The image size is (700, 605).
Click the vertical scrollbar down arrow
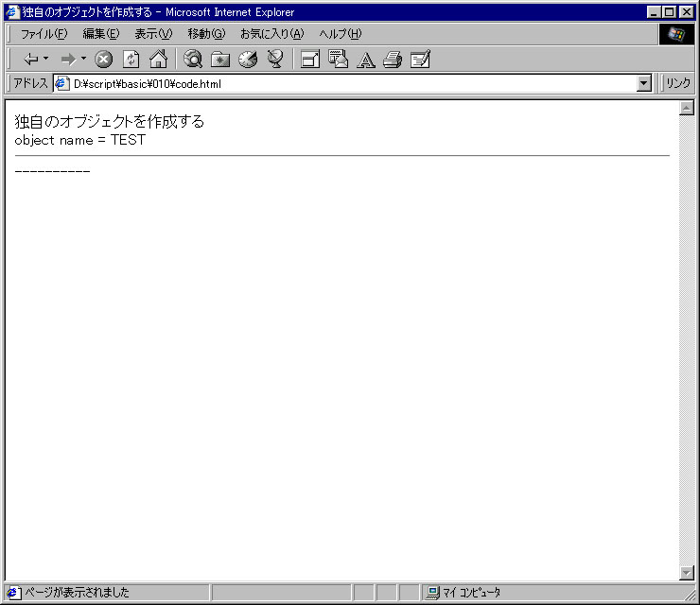687,573
